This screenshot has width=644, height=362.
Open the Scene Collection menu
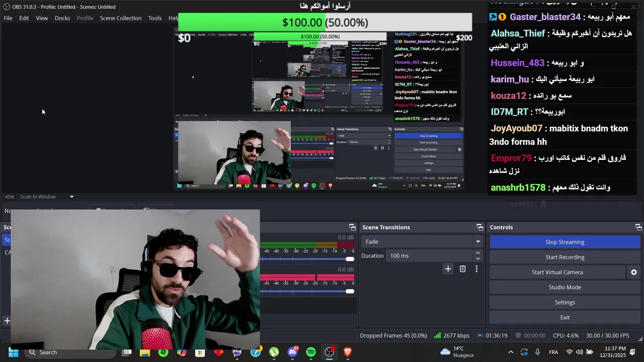tap(121, 18)
